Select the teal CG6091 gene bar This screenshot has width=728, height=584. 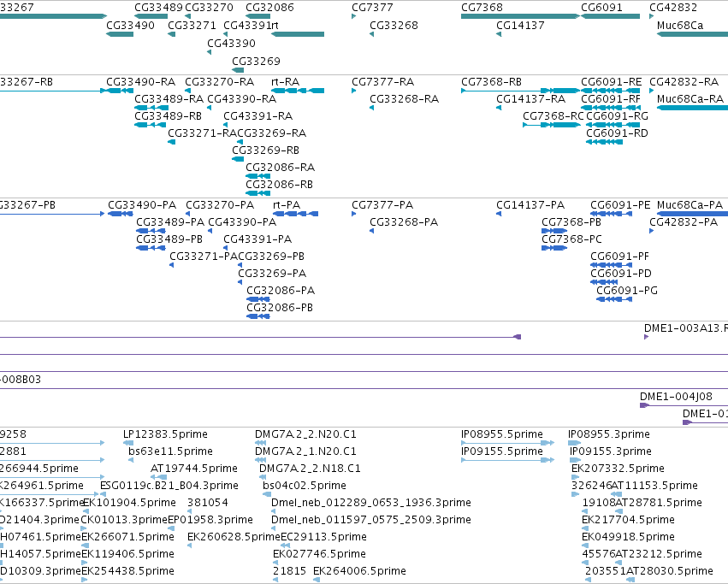pyautogui.click(x=611, y=17)
